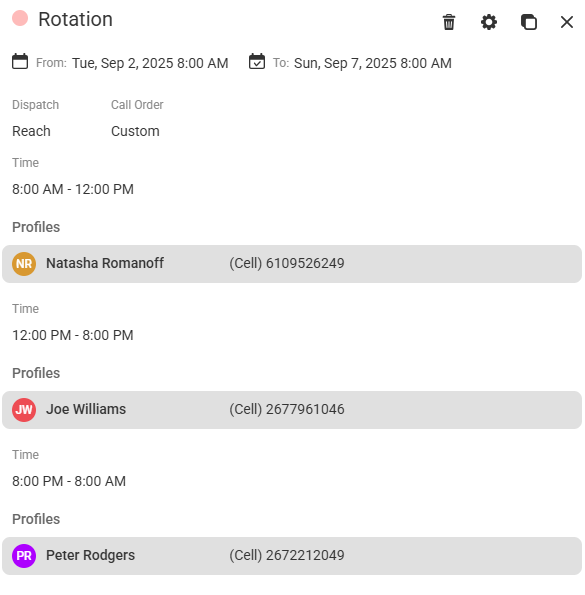Select the PR avatar for Peter Rodgers
The height and width of the screenshot is (595, 585).
pyautogui.click(x=24, y=556)
